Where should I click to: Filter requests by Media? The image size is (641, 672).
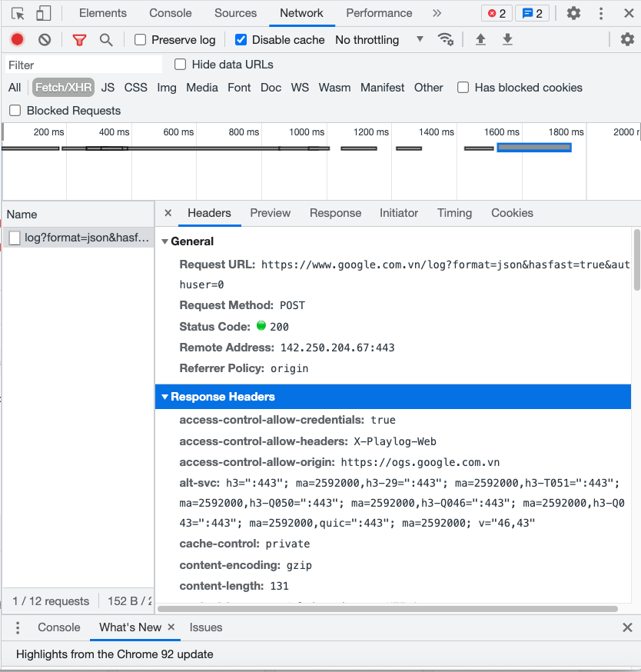202,88
